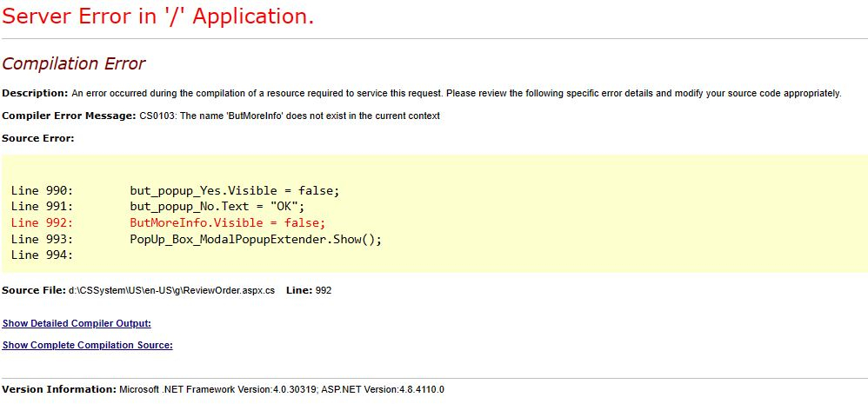
Task: Select the red Line 992 error code
Action: click(x=168, y=223)
